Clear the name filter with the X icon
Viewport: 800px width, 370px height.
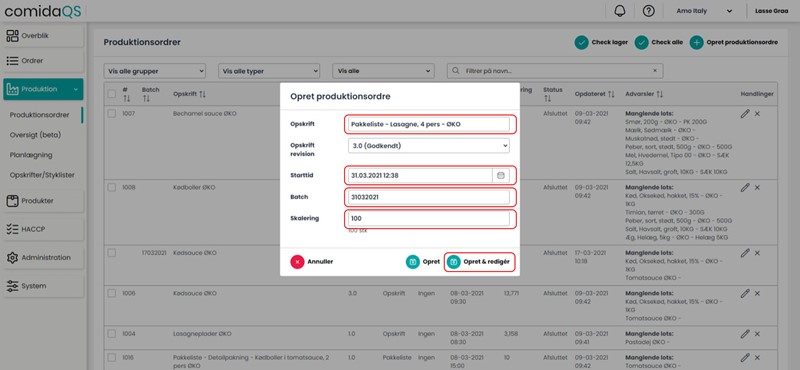(x=655, y=71)
